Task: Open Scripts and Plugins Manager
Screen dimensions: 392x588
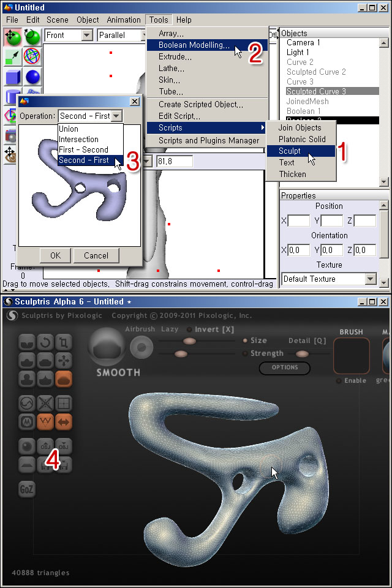Action: (207, 141)
